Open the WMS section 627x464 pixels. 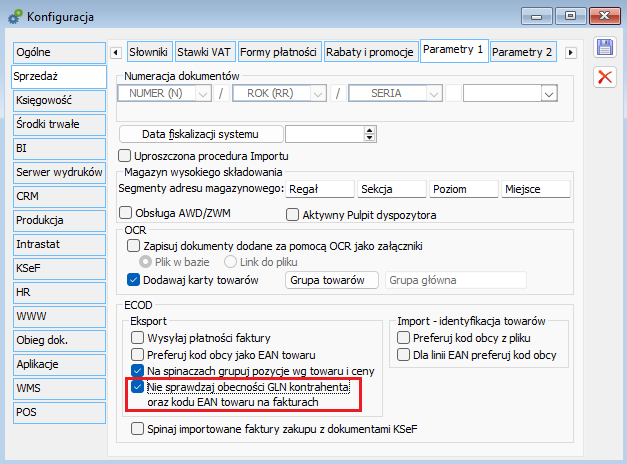[59, 388]
